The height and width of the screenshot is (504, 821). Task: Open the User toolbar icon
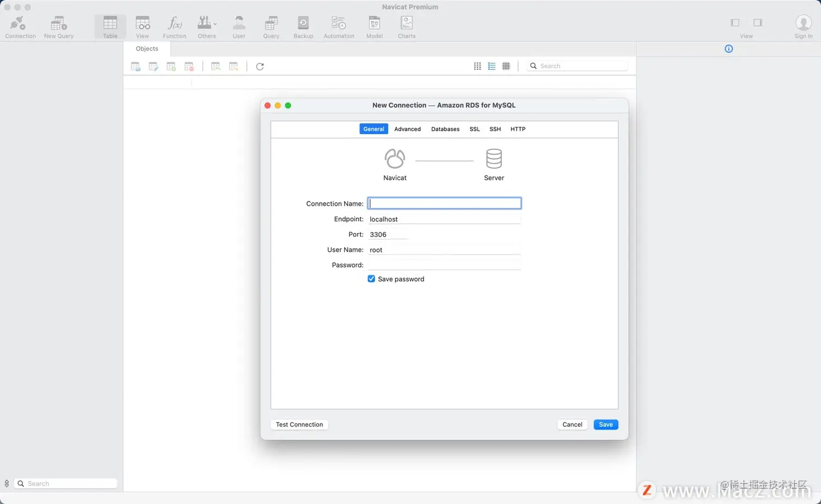tap(239, 23)
